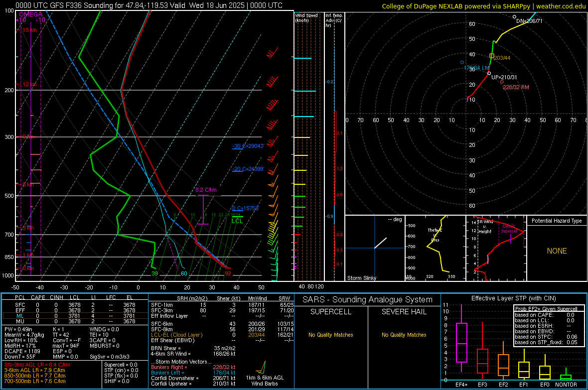Click the EF1 axis label
Viewport: 588px width, 390px height.
point(524,385)
